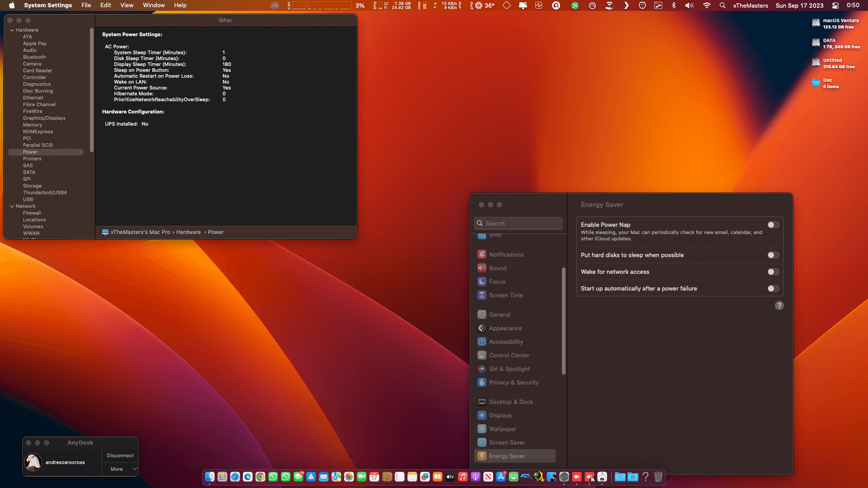Toggle Start up automatically after power failure
This screenshot has width=868, height=488.
[773, 288]
